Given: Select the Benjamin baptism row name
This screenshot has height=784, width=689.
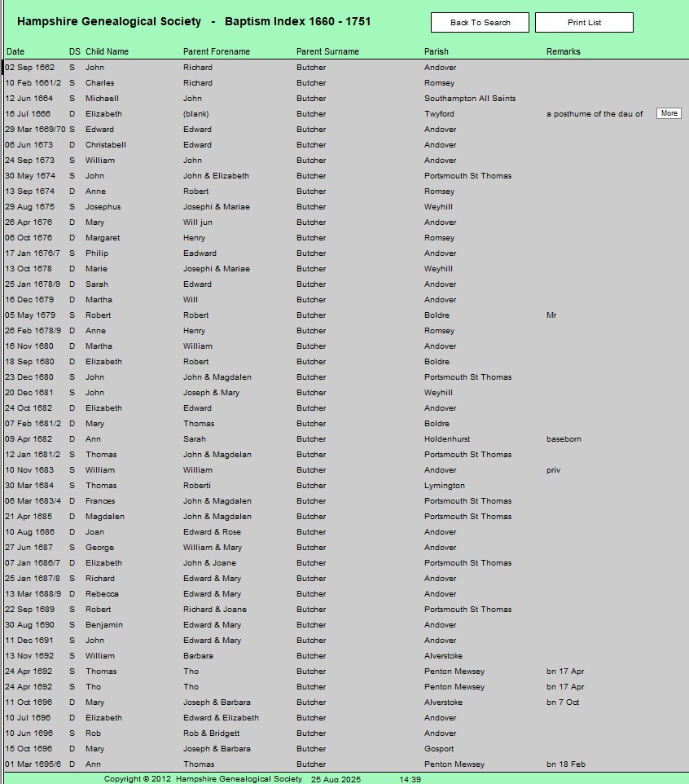Looking at the screenshot, I should (104, 625).
